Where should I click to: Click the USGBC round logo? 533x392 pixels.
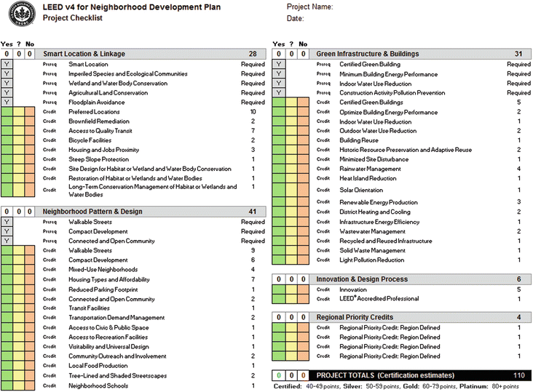tap(22, 14)
